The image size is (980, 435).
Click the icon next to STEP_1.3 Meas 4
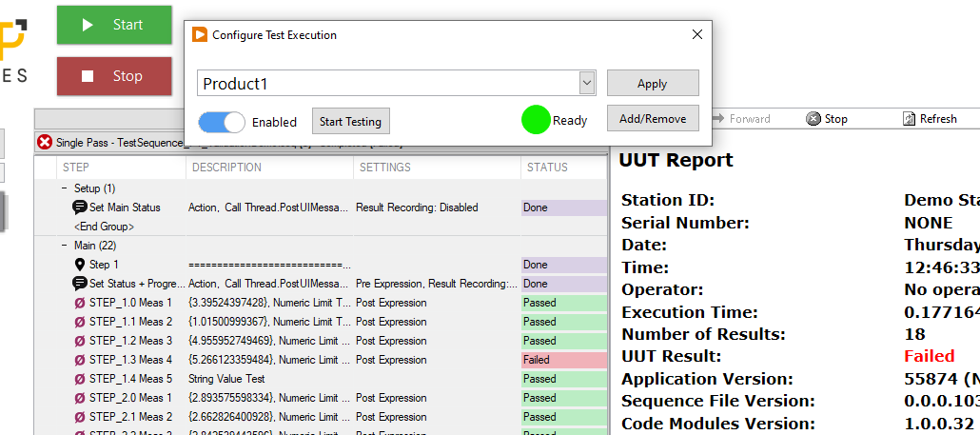click(80, 360)
